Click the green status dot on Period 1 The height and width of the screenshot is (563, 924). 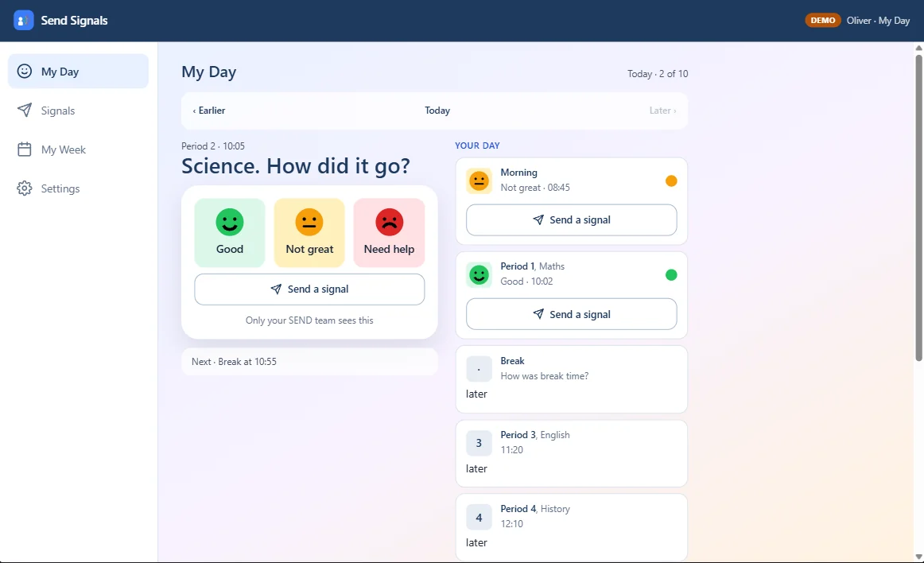(x=671, y=274)
